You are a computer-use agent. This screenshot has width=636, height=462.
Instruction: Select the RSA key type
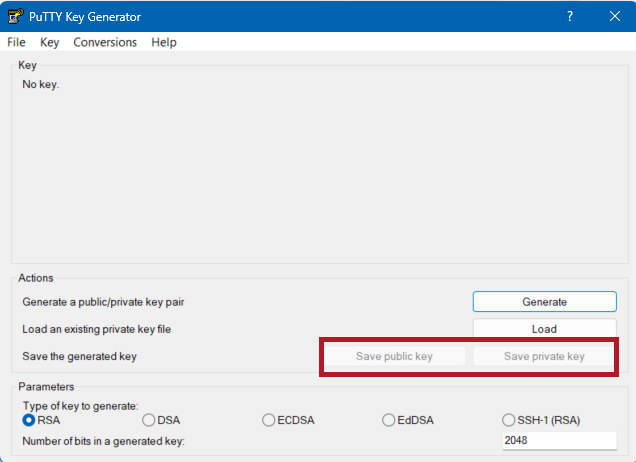tap(41, 420)
